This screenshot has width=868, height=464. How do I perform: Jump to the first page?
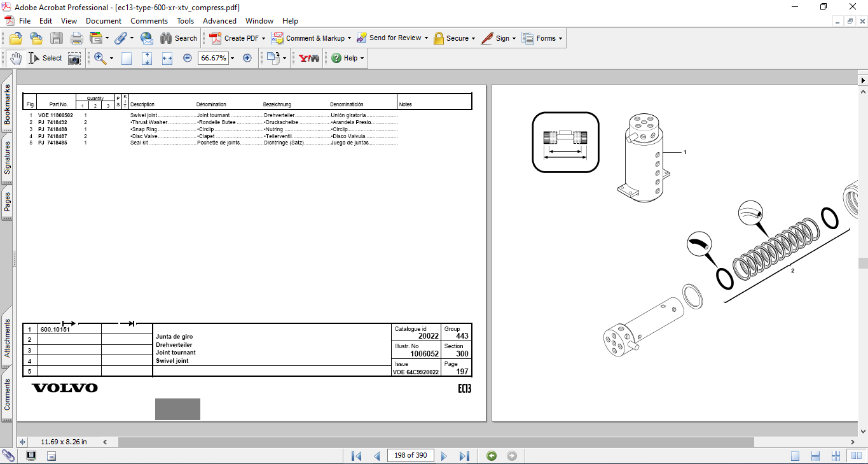point(357,456)
